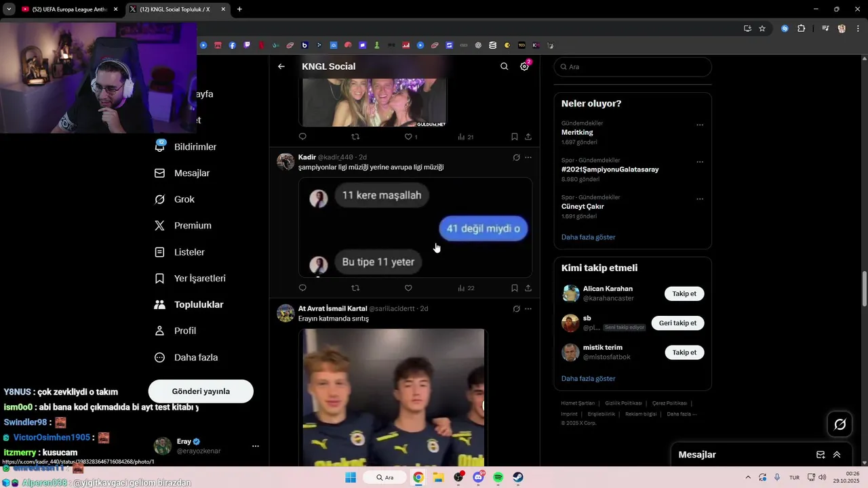Open the Fenerbahçe players video thumbnail
The height and width of the screenshot is (488, 868).
[393, 397]
